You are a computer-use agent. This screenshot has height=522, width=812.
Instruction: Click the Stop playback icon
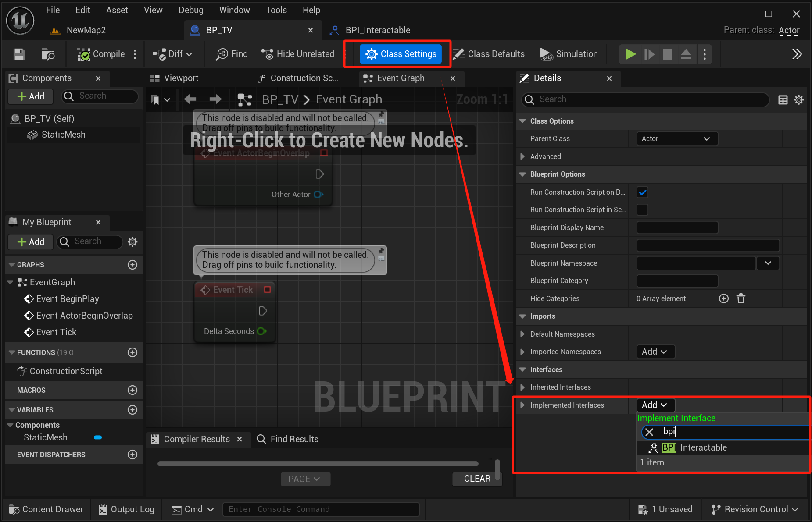click(667, 54)
